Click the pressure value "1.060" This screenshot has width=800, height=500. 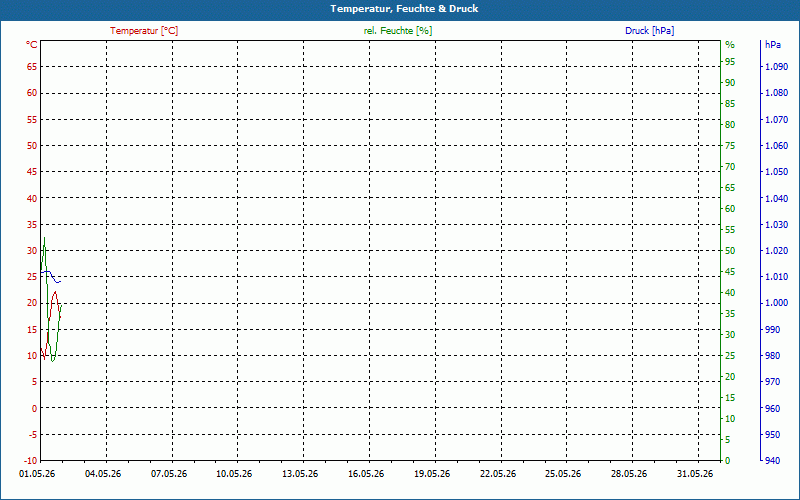tap(777, 145)
